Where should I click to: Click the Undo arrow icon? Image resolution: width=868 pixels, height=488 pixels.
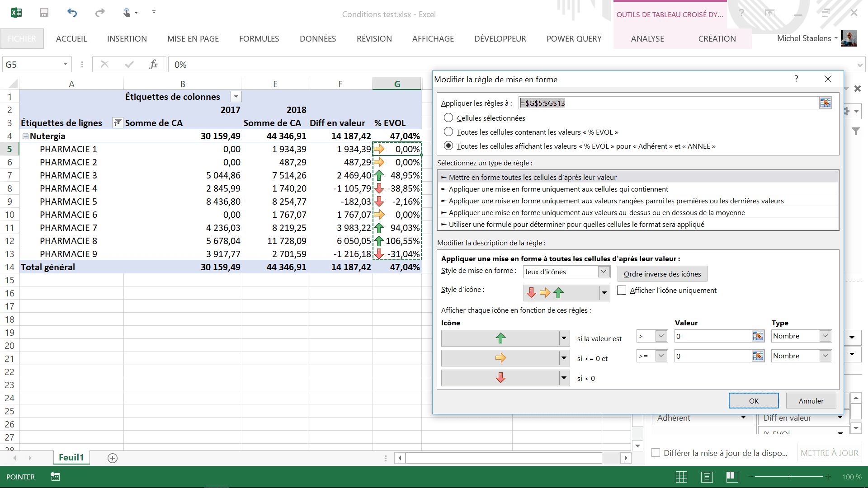pos(72,13)
